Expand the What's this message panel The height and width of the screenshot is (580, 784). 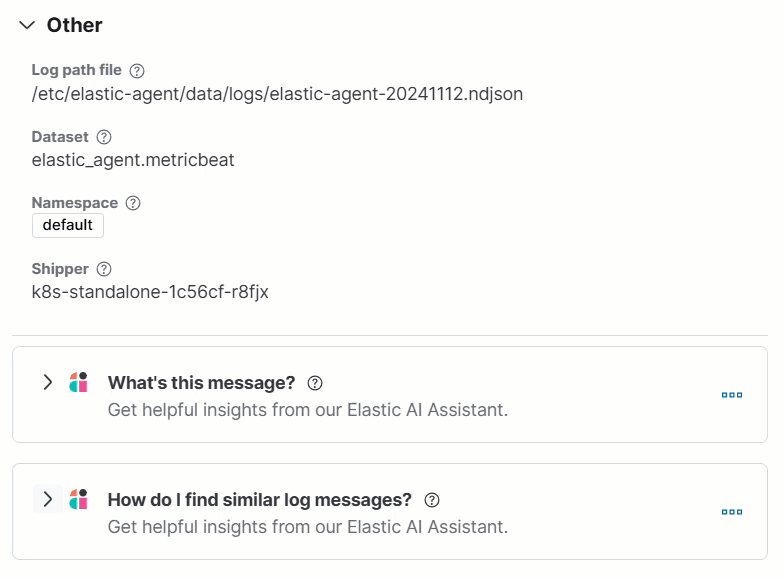coord(47,382)
